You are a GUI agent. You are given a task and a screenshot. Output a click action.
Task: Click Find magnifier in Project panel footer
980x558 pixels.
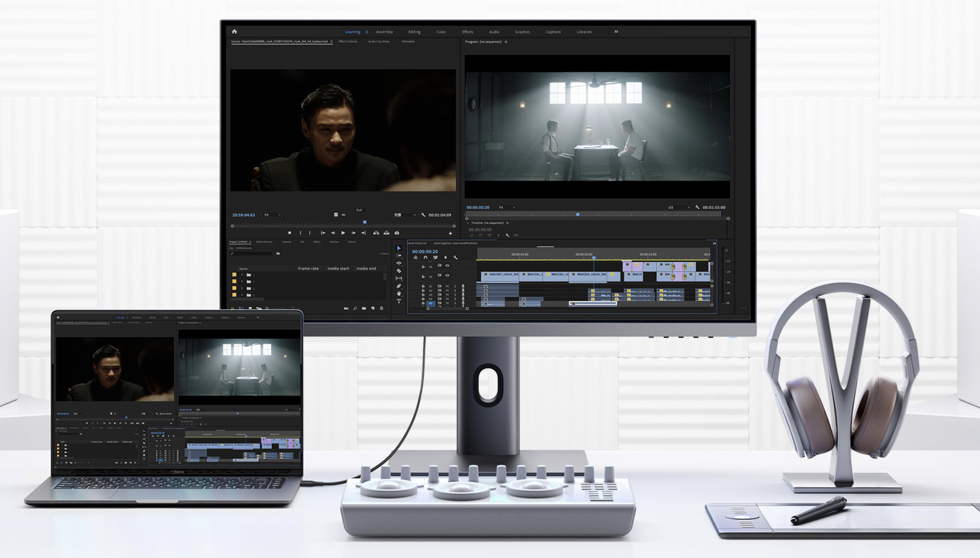coord(355,308)
